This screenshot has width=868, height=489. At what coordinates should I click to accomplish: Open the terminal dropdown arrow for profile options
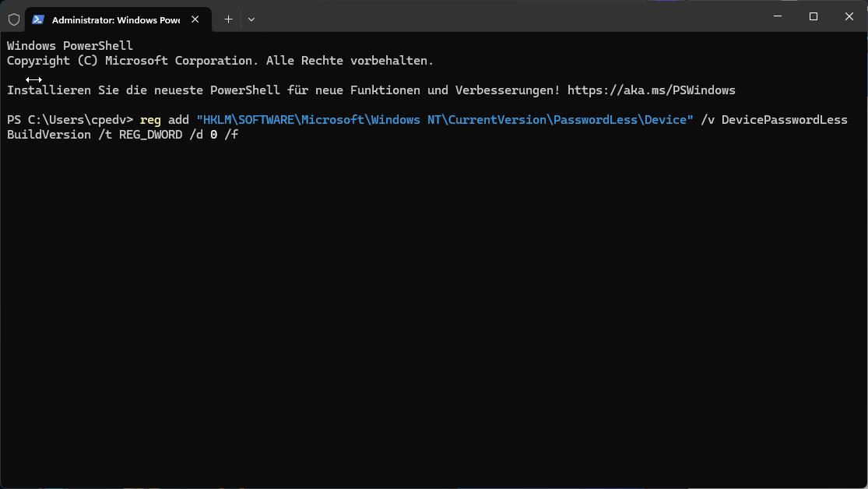(251, 19)
